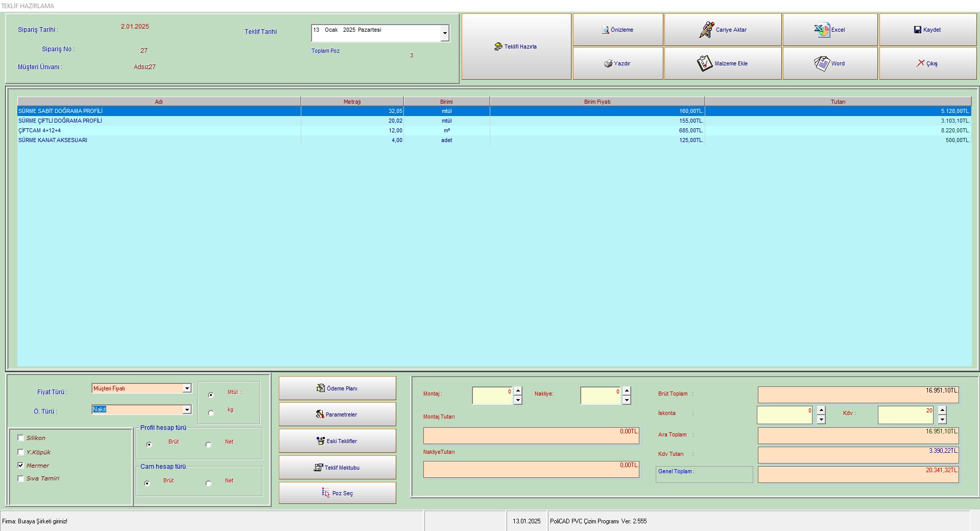Click the Tutarı column header
Viewport: 980px width, 531px height.
(838, 102)
